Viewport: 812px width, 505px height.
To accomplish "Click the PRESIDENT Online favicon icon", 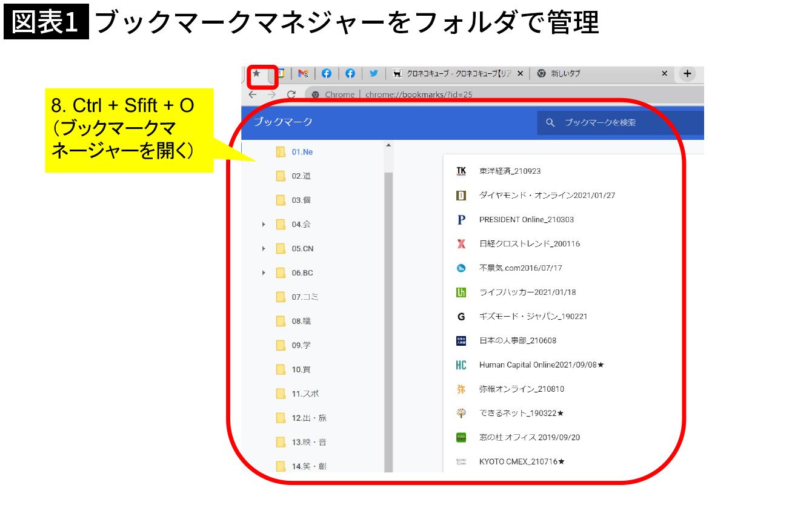I will click(x=461, y=220).
